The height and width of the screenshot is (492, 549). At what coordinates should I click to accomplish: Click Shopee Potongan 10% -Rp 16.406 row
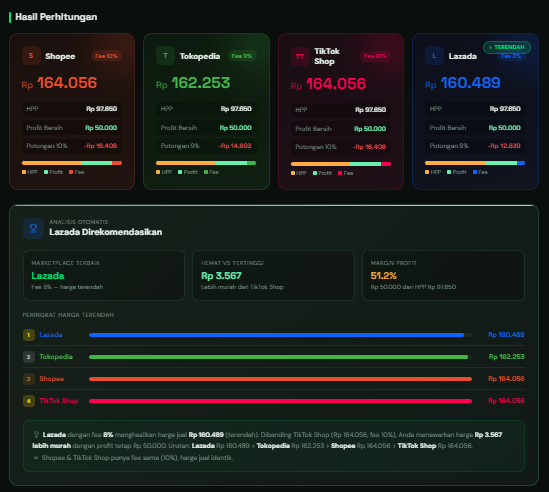click(x=72, y=146)
